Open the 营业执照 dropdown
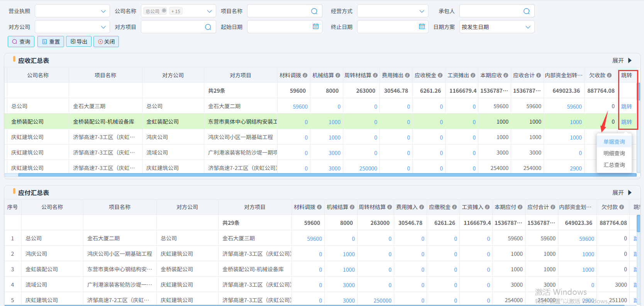This screenshot has width=644, height=306. coord(103,11)
